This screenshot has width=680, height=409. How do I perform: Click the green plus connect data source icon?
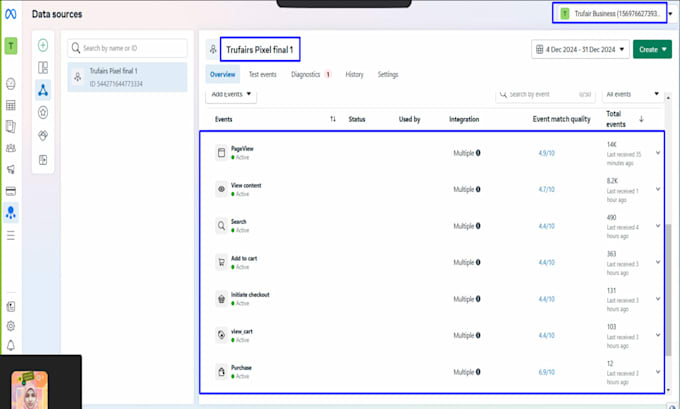pos(43,45)
